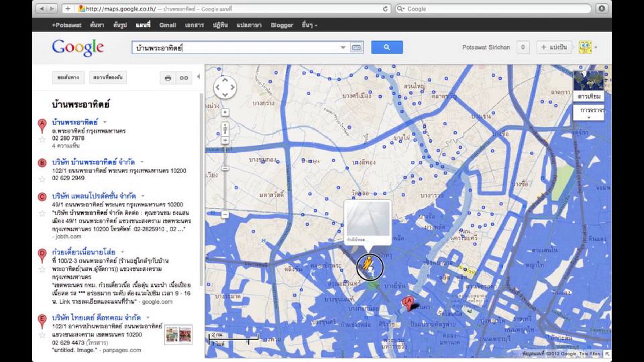
Task: Click red marker A in the results list
Action: (42, 126)
